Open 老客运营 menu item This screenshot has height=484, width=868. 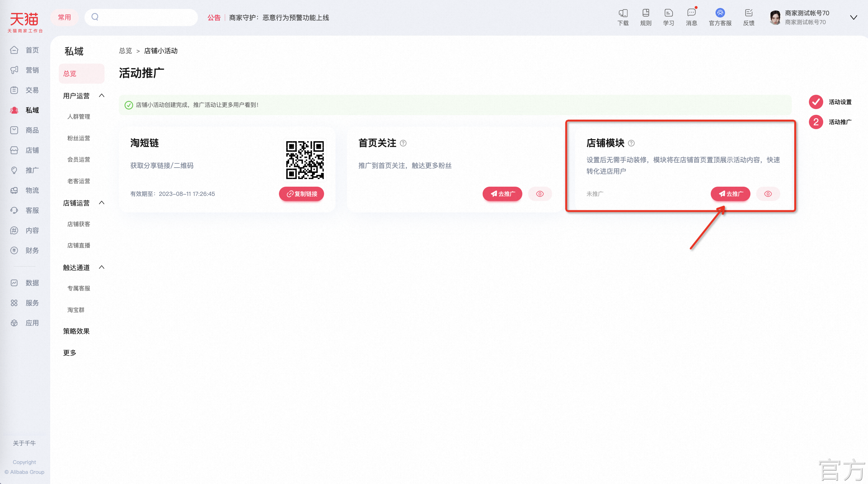click(x=78, y=181)
